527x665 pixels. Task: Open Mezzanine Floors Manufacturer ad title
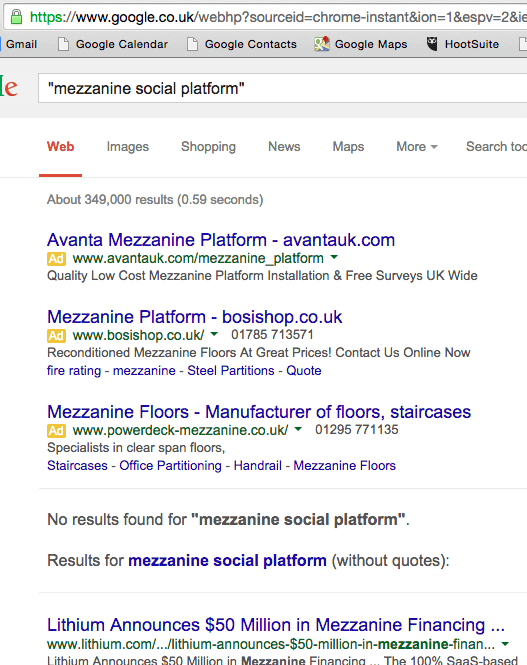point(259,412)
